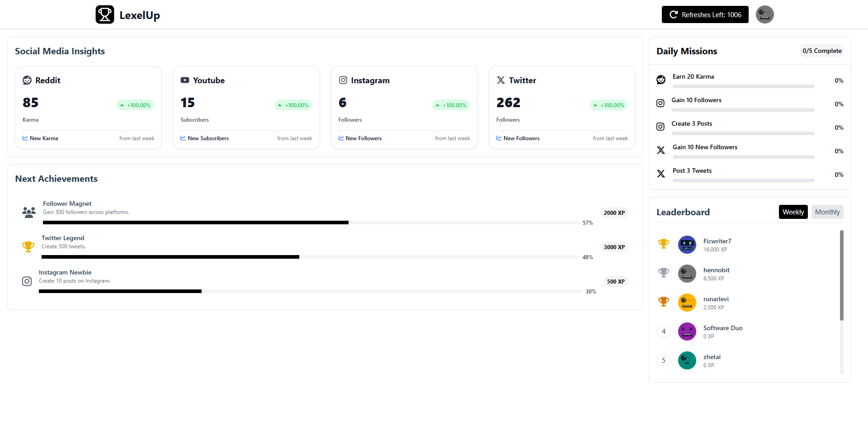Image resolution: width=868 pixels, height=445 pixels.
Task: Open Software Duo's purple avatar
Action: 687,331
